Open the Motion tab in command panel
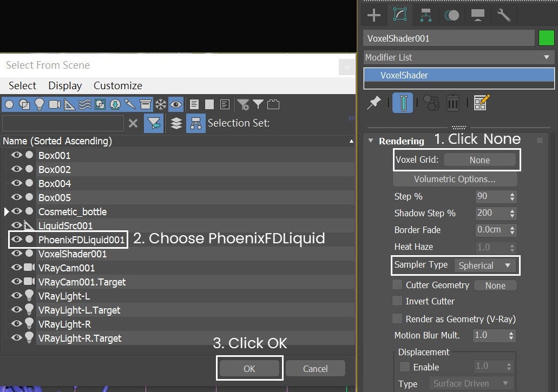Viewport: 558px width, 392px height. [451, 15]
